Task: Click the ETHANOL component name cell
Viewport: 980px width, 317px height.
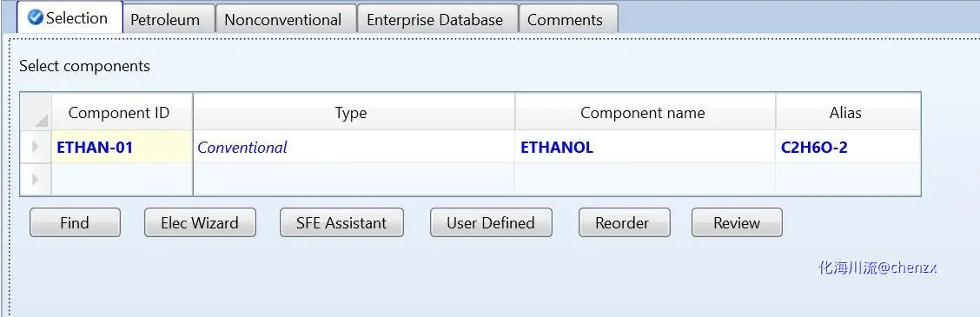Action: pyautogui.click(x=645, y=147)
